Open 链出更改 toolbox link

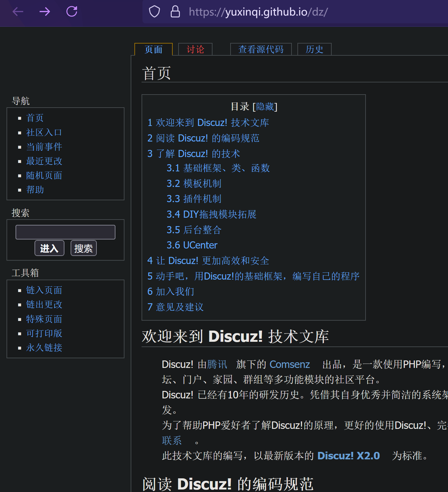tap(44, 304)
